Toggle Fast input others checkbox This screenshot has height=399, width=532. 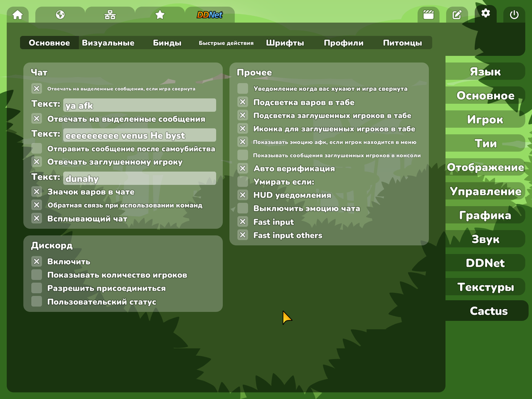243,235
